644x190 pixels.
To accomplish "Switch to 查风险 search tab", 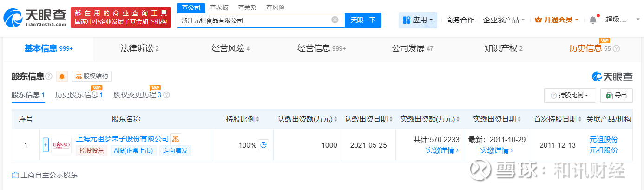I will (276, 7).
